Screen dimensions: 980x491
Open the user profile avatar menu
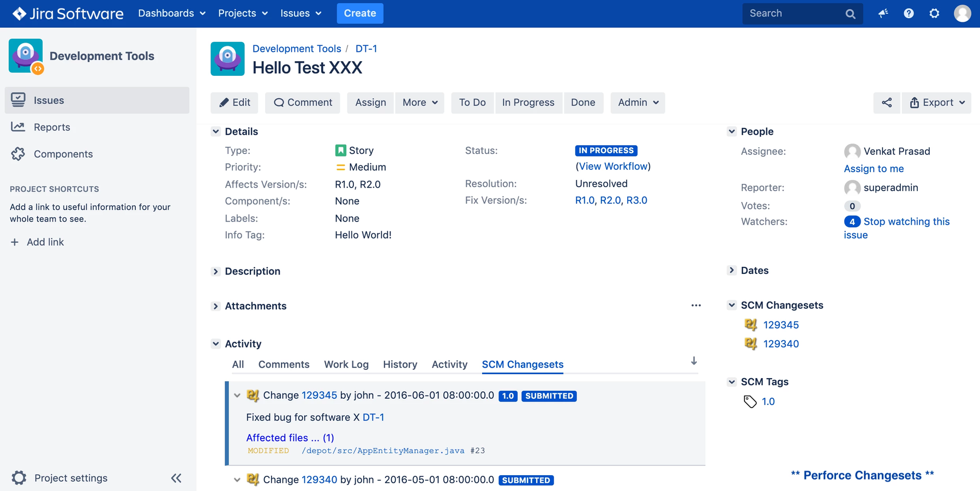click(x=962, y=13)
